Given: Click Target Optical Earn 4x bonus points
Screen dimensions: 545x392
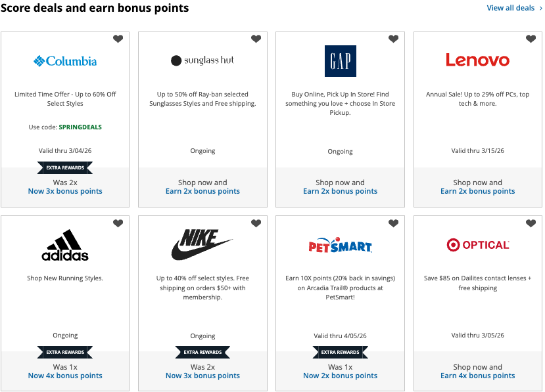Looking at the screenshot, I should [x=477, y=376].
